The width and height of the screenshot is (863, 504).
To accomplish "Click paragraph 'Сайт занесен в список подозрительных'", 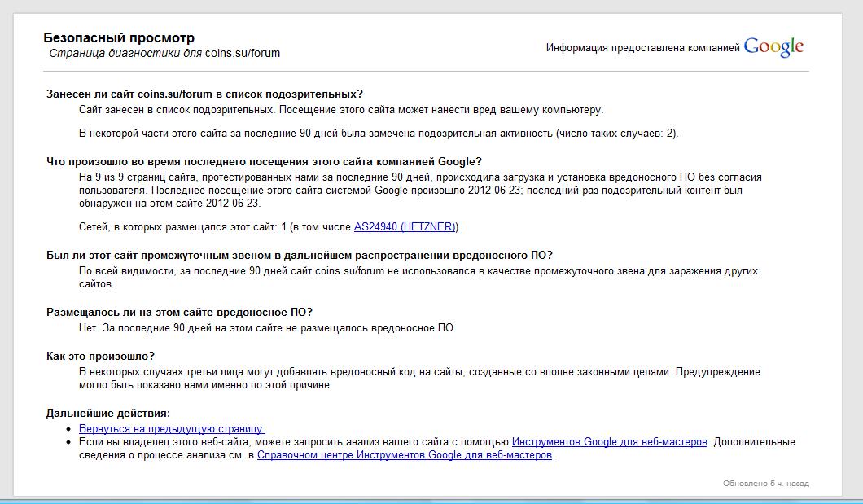I will click(341, 109).
